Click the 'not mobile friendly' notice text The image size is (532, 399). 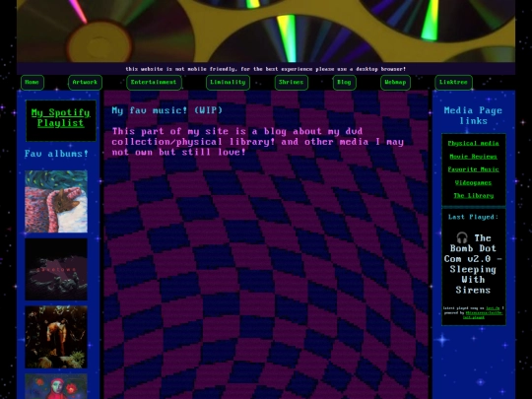pos(266,69)
